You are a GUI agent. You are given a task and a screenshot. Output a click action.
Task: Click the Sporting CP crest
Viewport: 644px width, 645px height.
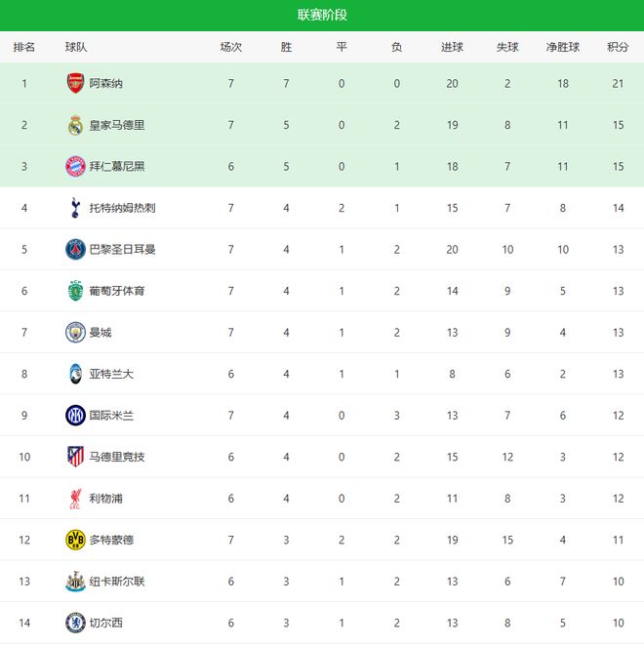pos(75,291)
